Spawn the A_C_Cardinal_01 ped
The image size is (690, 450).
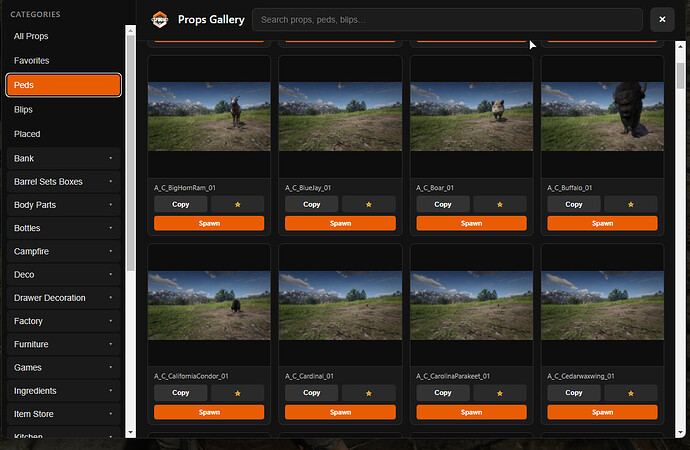(340, 412)
